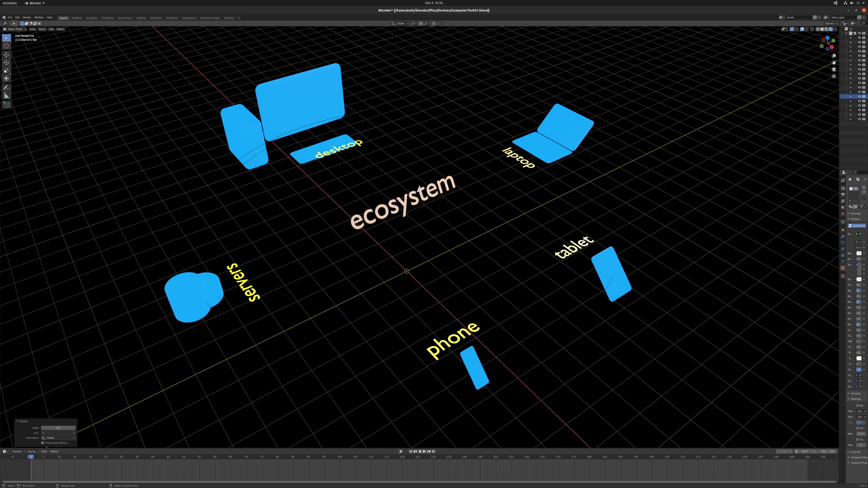
Task: Open the Global transform orientation dropdown
Action: 400,23
